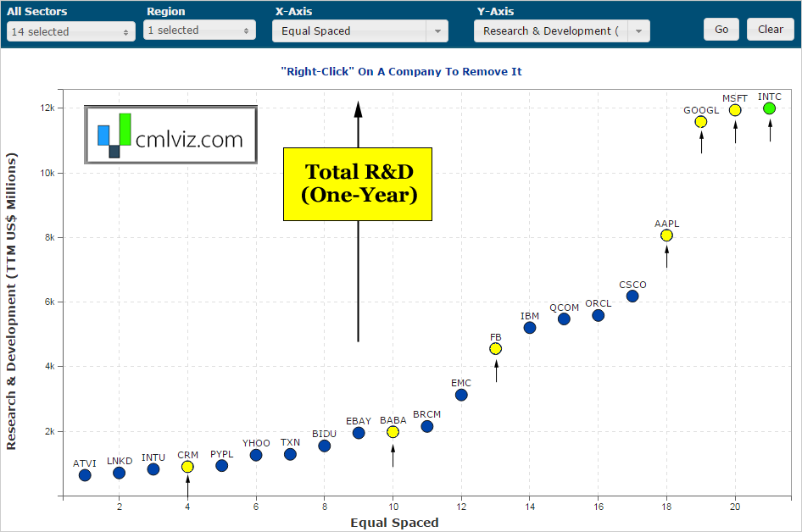Select the yellow MSFT data point
This screenshot has width=802, height=532.
tap(735, 110)
